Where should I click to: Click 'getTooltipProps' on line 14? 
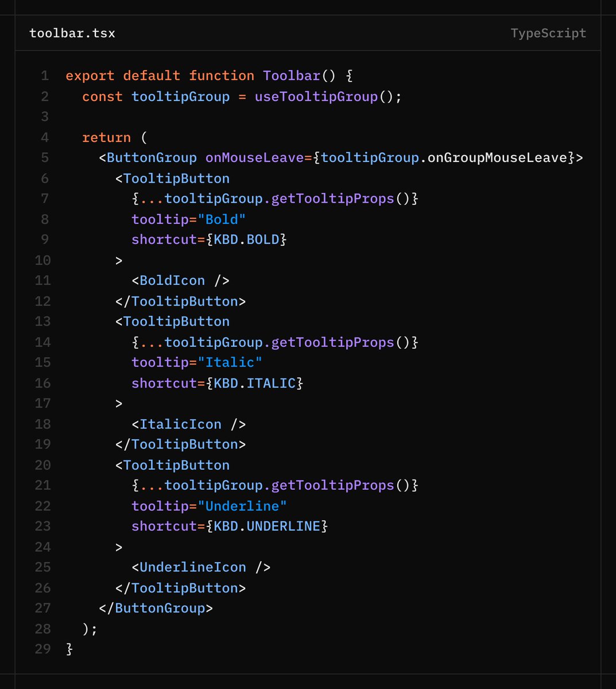click(332, 342)
